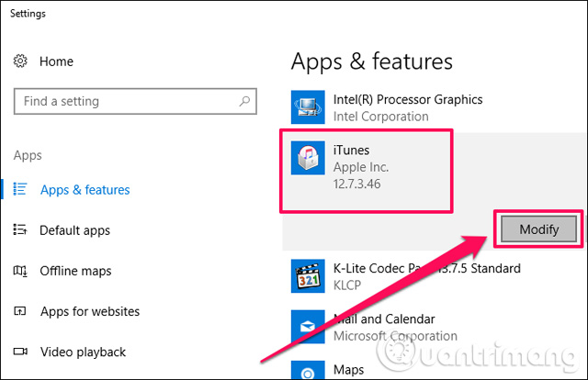
Task: Click the Video playback icon
Action: click(21, 352)
